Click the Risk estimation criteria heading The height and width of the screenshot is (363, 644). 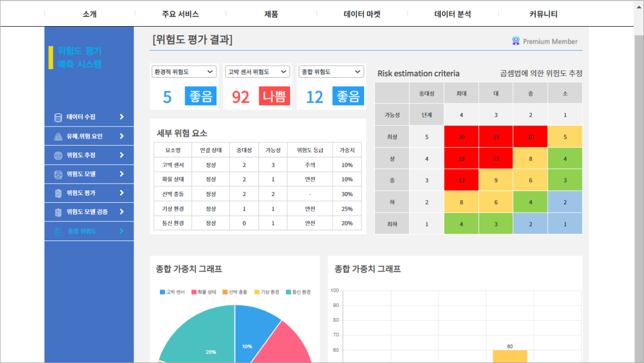pos(419,74)
